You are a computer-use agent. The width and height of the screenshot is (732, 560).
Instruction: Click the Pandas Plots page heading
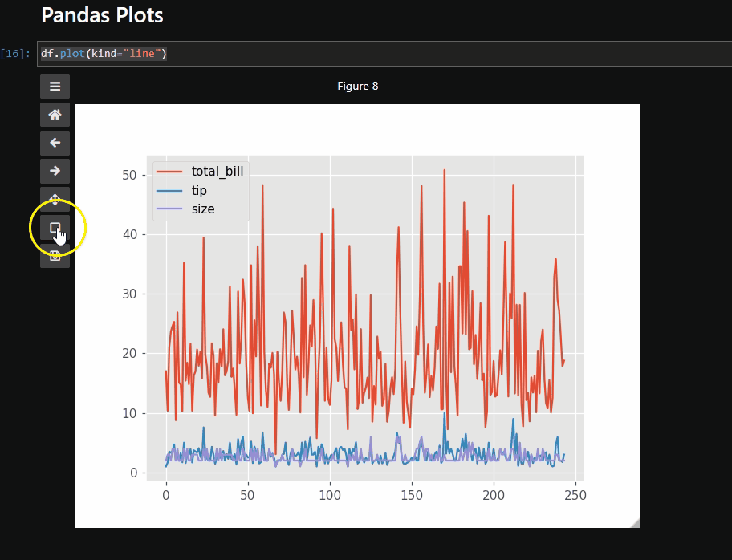[x=101, y=15]
